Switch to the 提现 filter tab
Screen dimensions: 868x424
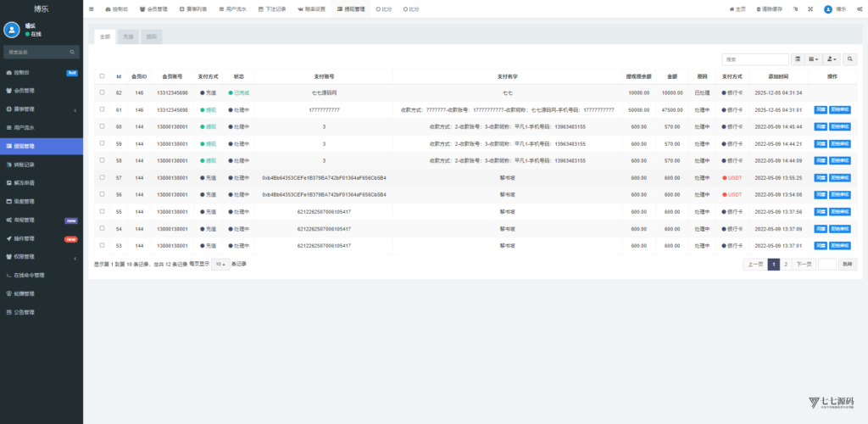point(152,36)
